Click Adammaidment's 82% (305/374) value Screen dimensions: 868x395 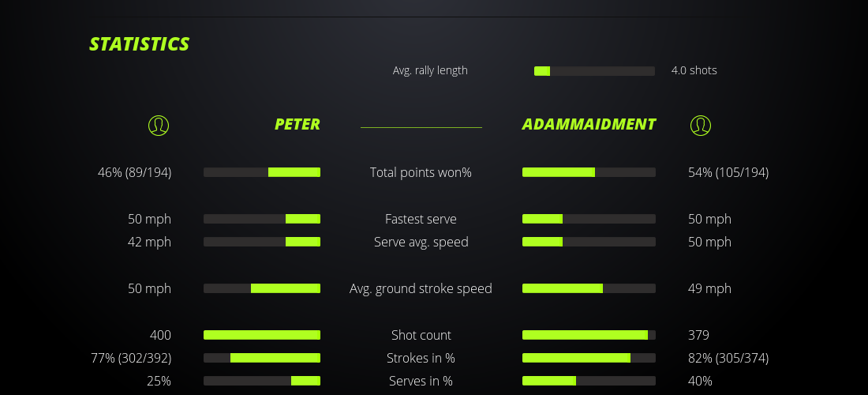point(728,358)
